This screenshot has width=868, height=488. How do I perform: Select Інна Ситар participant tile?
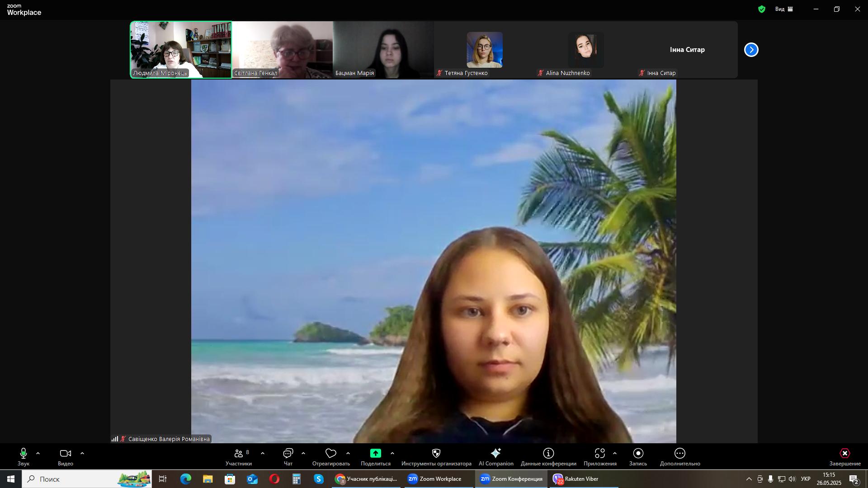pyautogui.click(x=687, y=50)
